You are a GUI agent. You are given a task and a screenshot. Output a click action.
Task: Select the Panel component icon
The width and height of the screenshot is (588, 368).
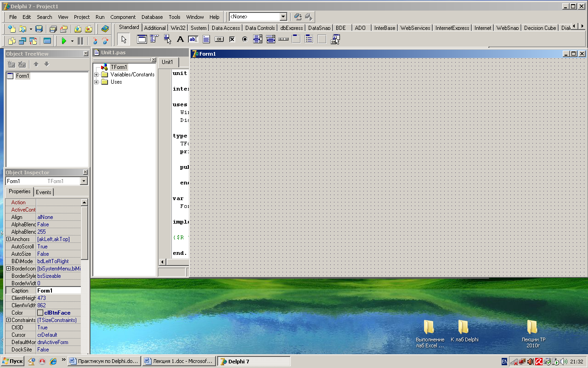(x=322, y=40)
